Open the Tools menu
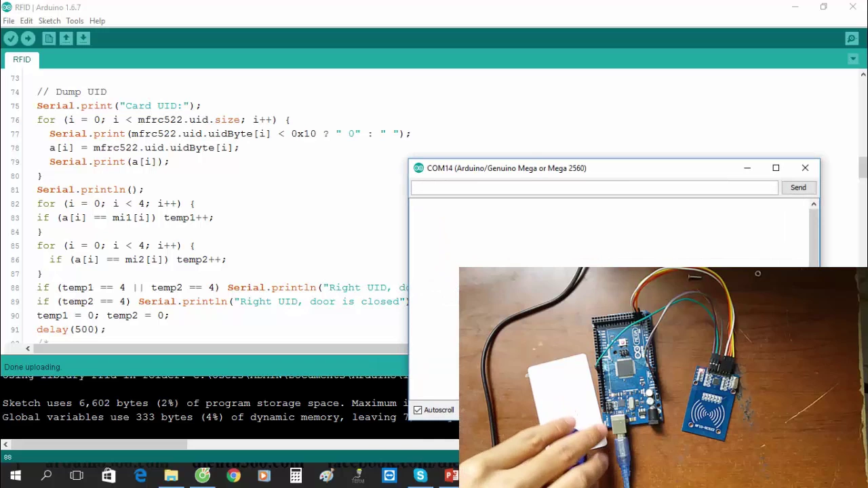 click(75, 21)
